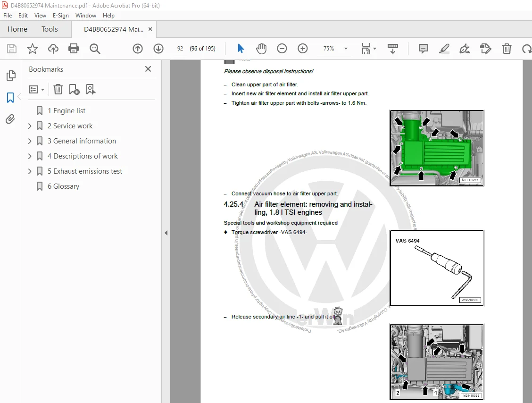The image size is (532, 403).
Task: Open the Sign document pen tool
Action: [465, 49]
